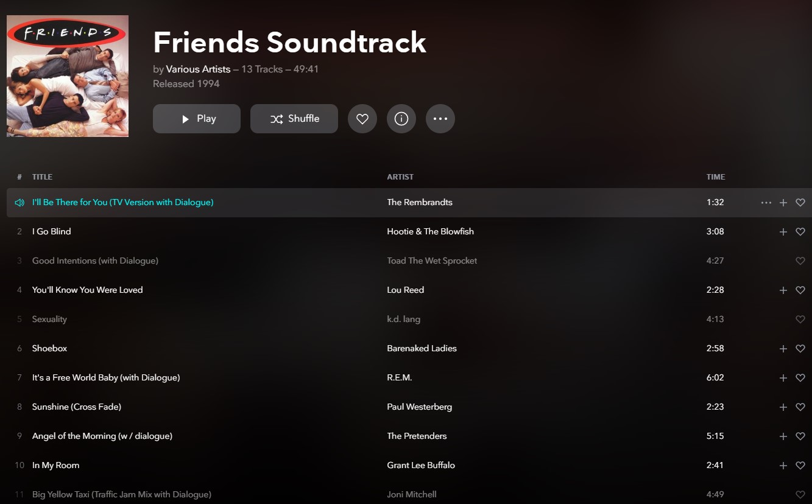Open The Rembrandts artist link
This screenshot has width=812, height=504.
(420, 202)
